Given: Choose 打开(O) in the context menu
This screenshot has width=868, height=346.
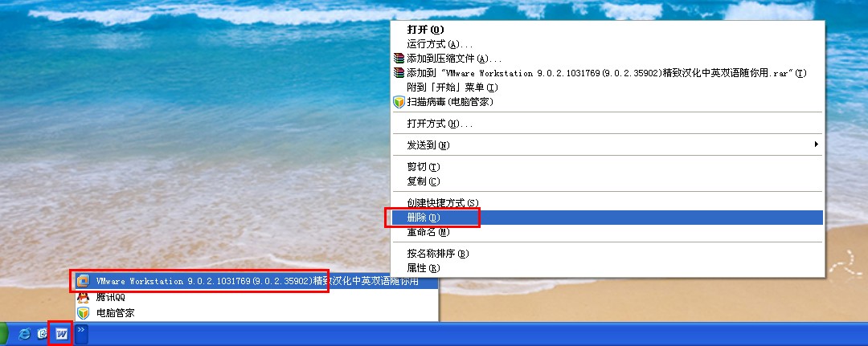Looking at the screenshot, I should (608, 29).
